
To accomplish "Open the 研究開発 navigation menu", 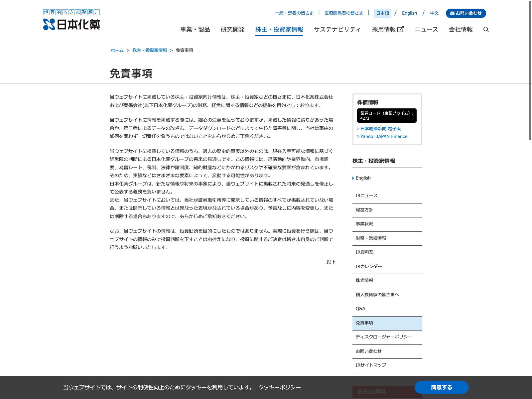I will 232,30.
